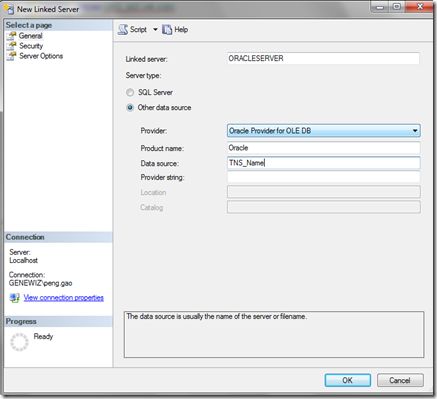Click the Provider string field
437x399 pixels.
pos(324,177)
